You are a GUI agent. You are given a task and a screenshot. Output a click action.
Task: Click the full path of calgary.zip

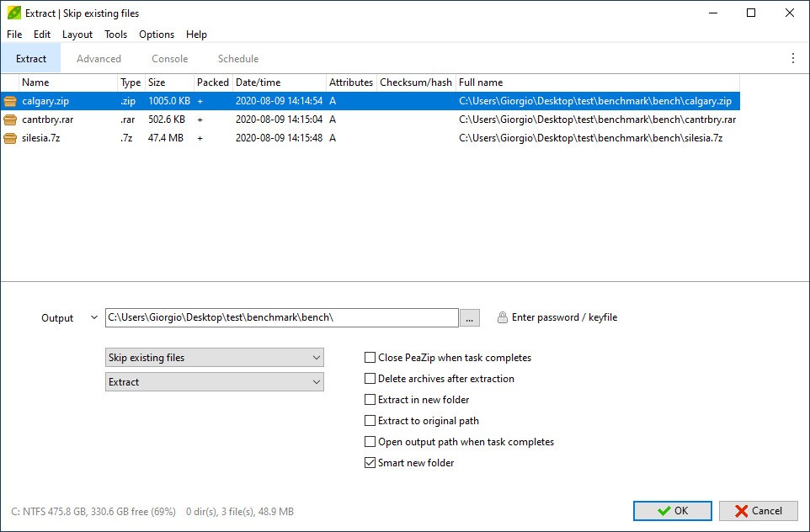(595, 101)
